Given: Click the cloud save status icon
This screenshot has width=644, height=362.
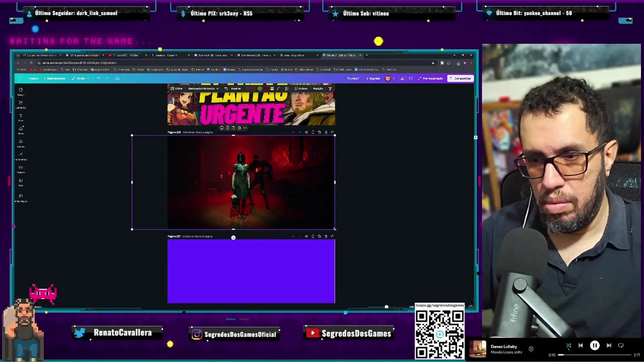Looking at the screenshot, I should [x=117, y=78].
